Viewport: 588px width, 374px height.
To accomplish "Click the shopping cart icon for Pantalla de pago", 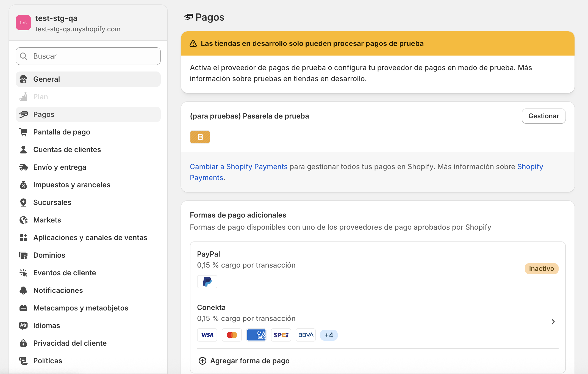I will click(x=23, y=132).
